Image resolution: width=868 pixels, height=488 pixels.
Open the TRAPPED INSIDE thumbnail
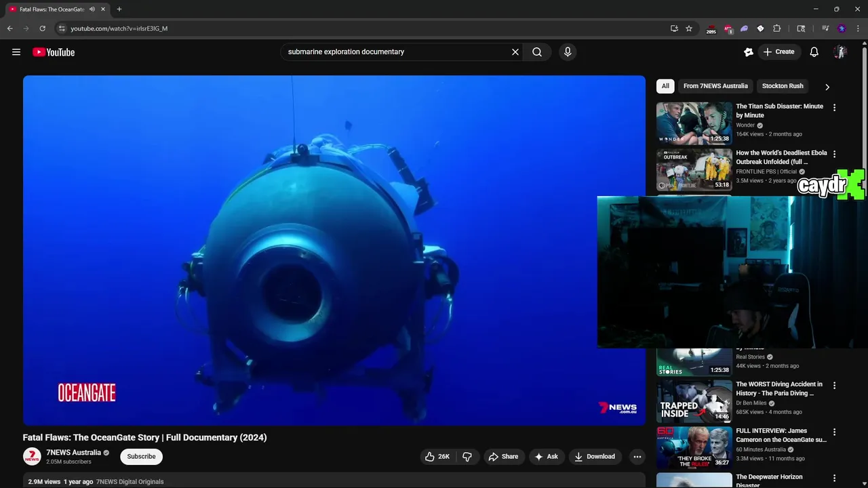(x=694, y=401)
